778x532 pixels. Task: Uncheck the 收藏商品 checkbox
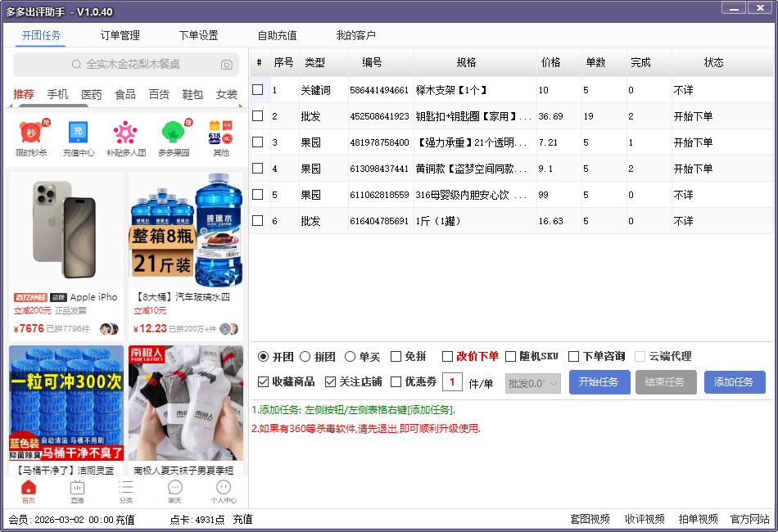pos(264,382)
